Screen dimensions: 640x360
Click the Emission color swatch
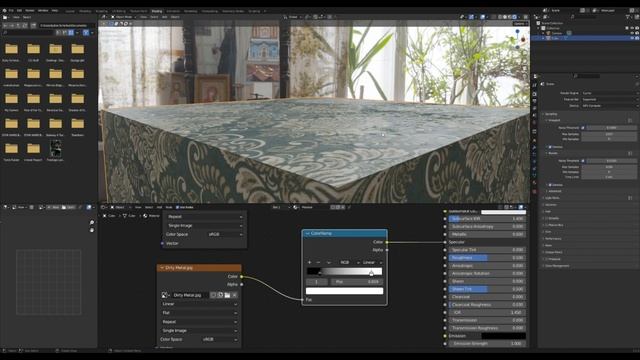(x=503, y=336)
